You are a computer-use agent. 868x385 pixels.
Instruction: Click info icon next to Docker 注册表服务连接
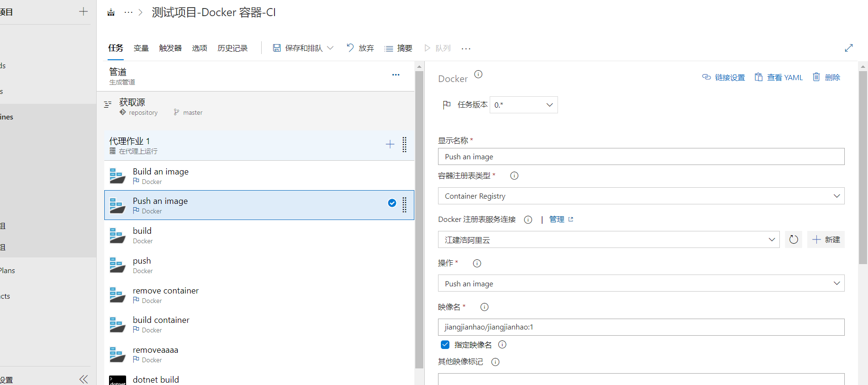click(528, 220)
